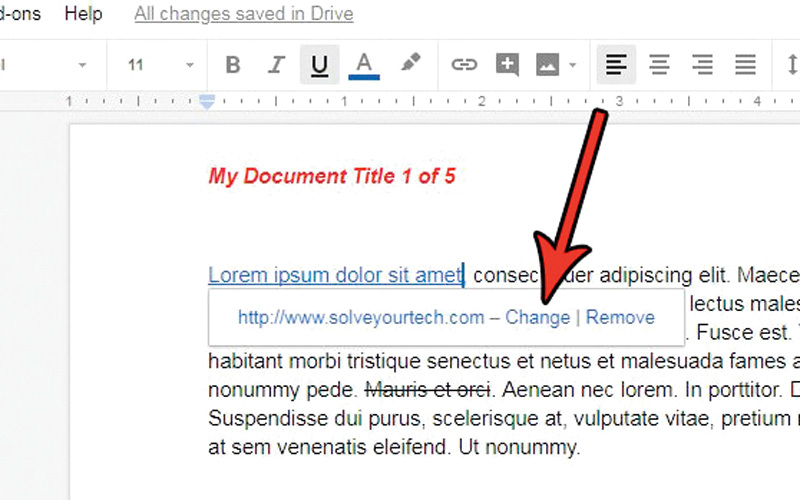This screenshot has height=500, width=800.
Task: Apply right align to text
Action: (703, 65)
